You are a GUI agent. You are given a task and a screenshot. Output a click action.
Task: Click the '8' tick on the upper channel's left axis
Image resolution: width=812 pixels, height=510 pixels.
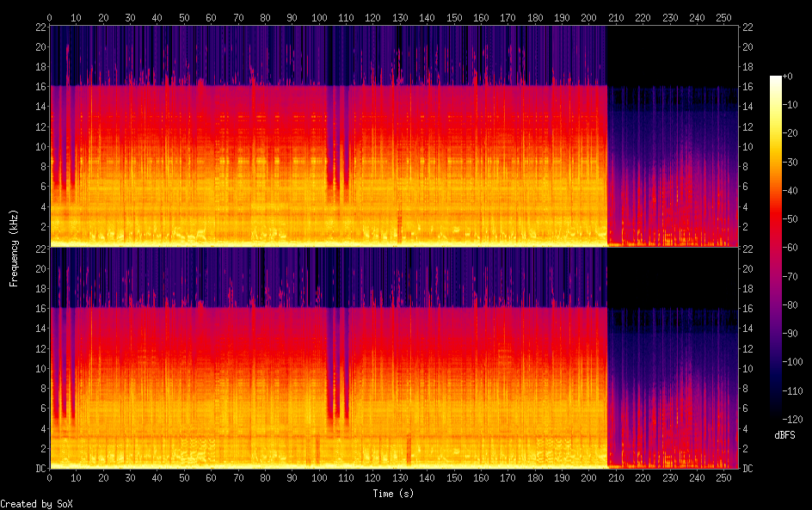click(44, 167)
